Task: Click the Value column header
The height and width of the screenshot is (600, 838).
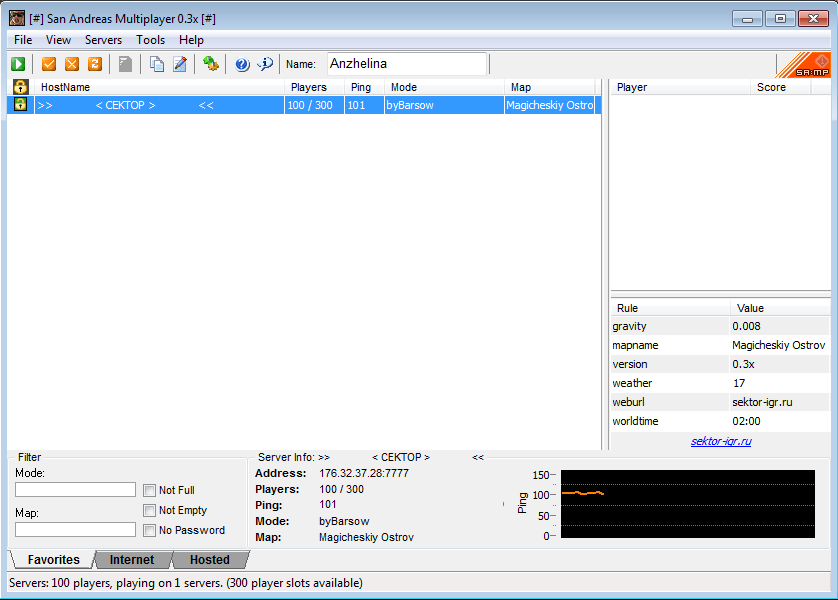Action: pyautogui.click(x=780, y=308)
